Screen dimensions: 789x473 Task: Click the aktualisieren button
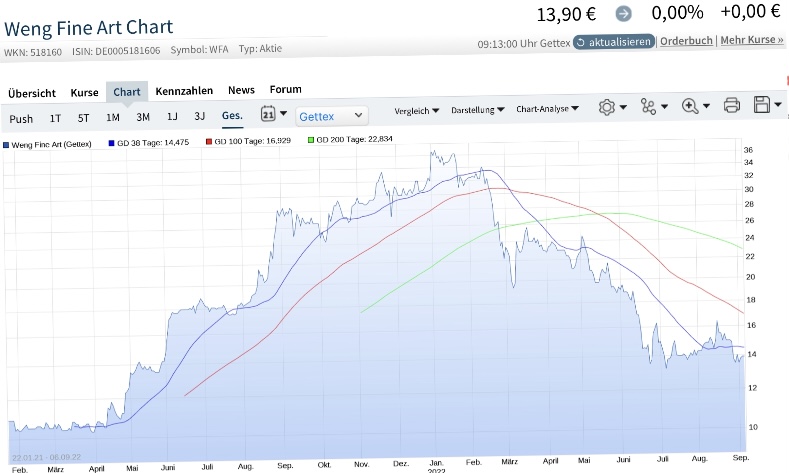(613, 42)
